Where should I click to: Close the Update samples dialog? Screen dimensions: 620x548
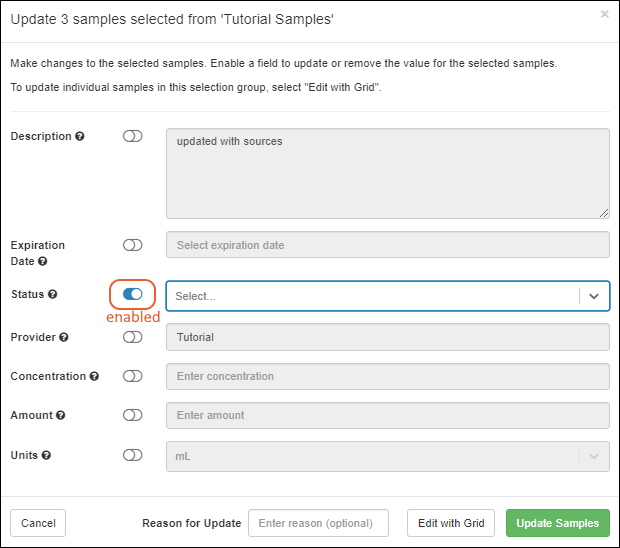tap(604, 15)
